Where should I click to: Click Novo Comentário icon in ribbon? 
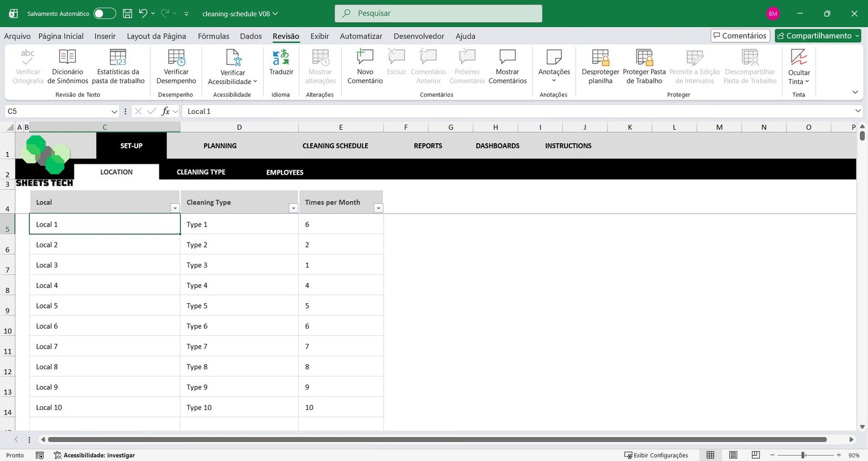point(365,57)
